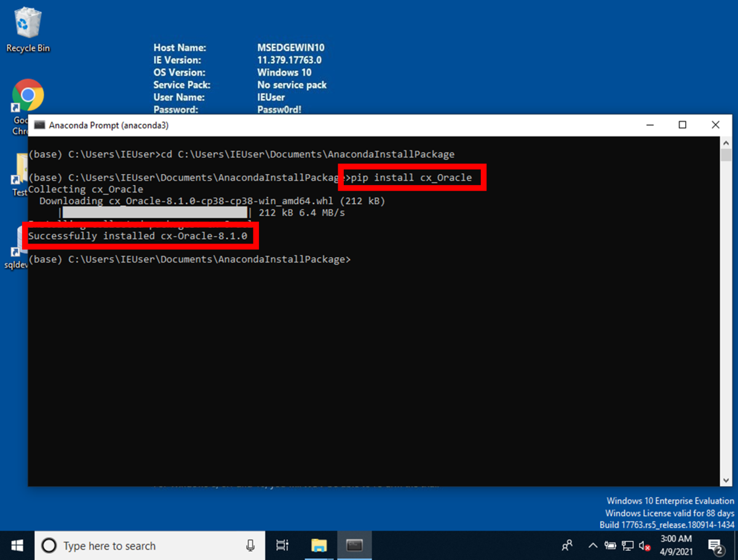Click the 'Collecting cx_Oracle' output line

85,189
